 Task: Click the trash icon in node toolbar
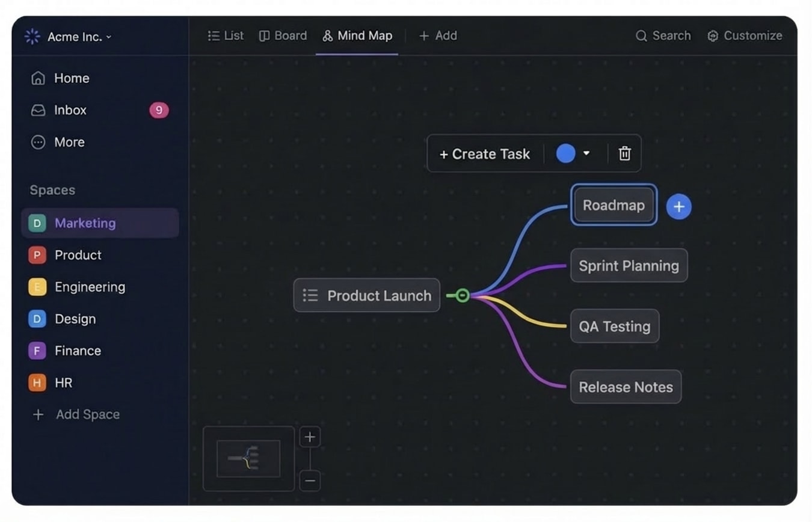(x=625, y=153)
